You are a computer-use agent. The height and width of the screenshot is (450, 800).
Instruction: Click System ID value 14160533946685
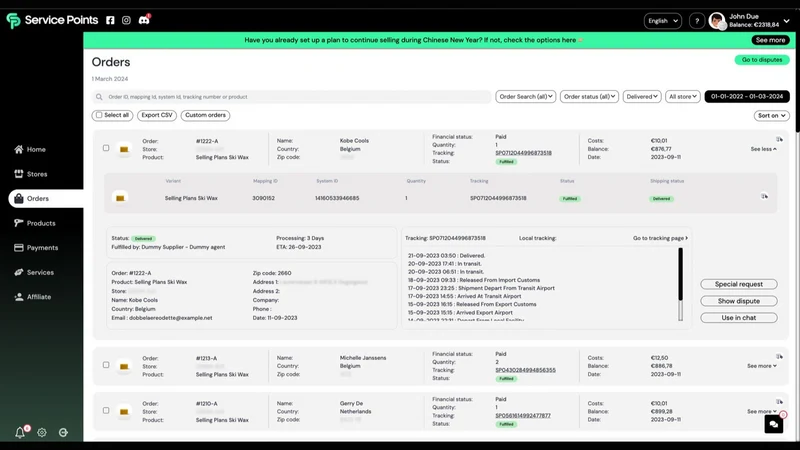click(337, 198)
